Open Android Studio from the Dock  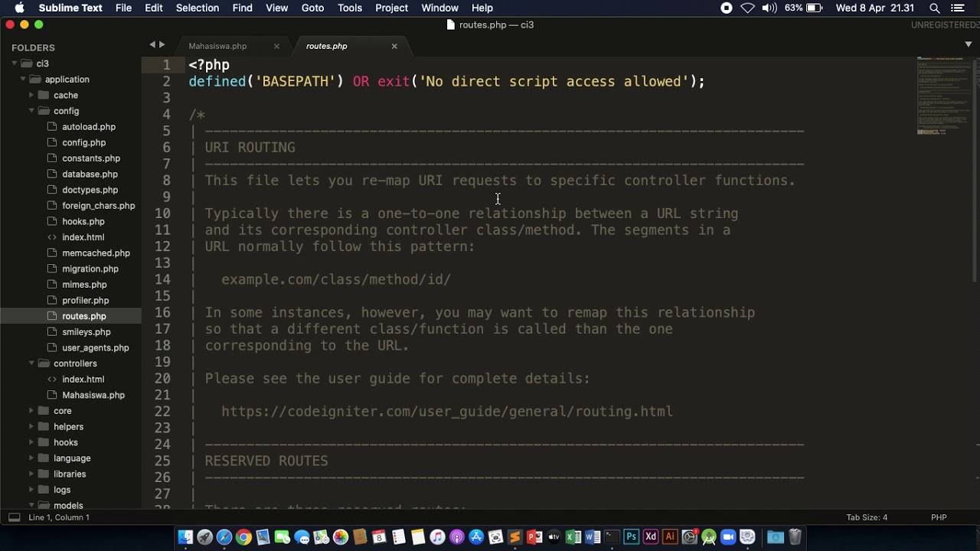point(709,537)
